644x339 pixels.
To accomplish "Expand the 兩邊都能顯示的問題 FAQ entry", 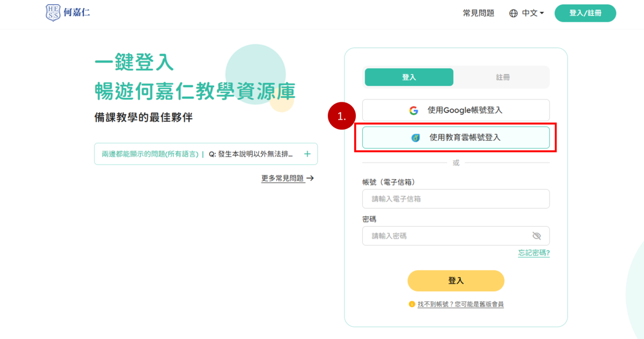I will 206,154.
